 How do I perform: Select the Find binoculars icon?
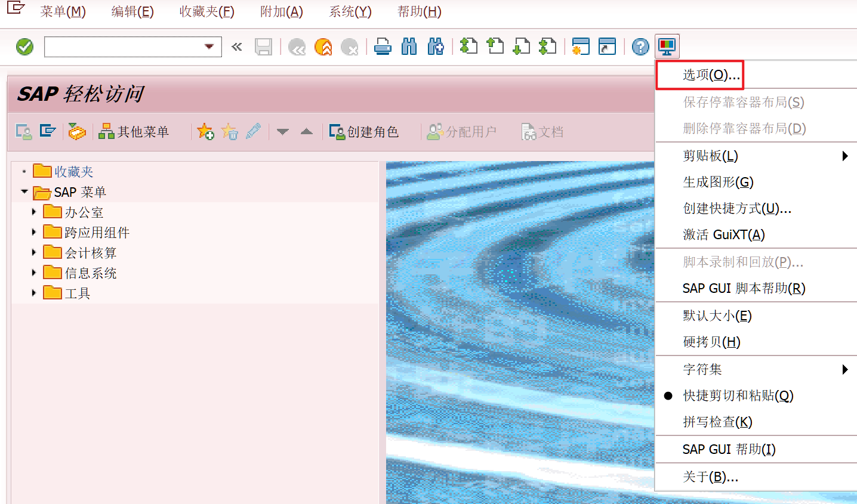pos(409,46)
